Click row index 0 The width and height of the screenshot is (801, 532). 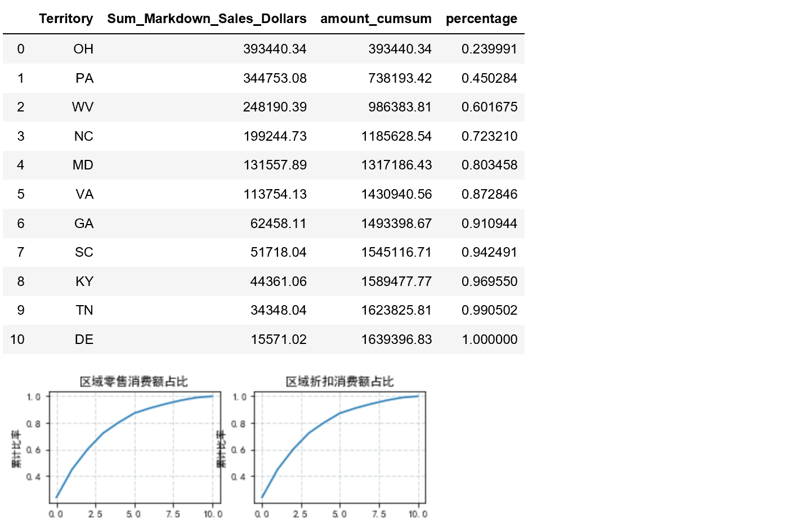21,49
